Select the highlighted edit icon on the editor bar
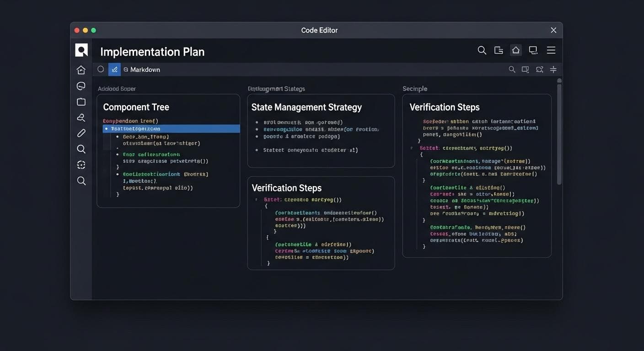 point(114,69)
